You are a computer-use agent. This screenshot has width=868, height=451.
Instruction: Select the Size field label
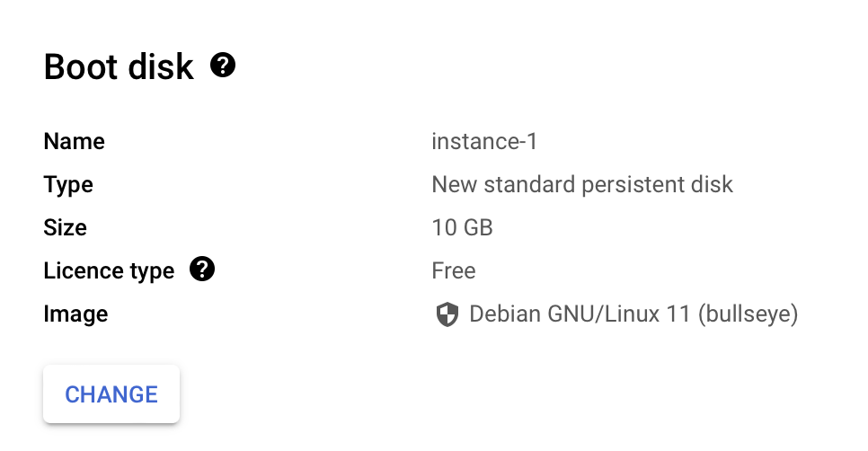(65, 228)
